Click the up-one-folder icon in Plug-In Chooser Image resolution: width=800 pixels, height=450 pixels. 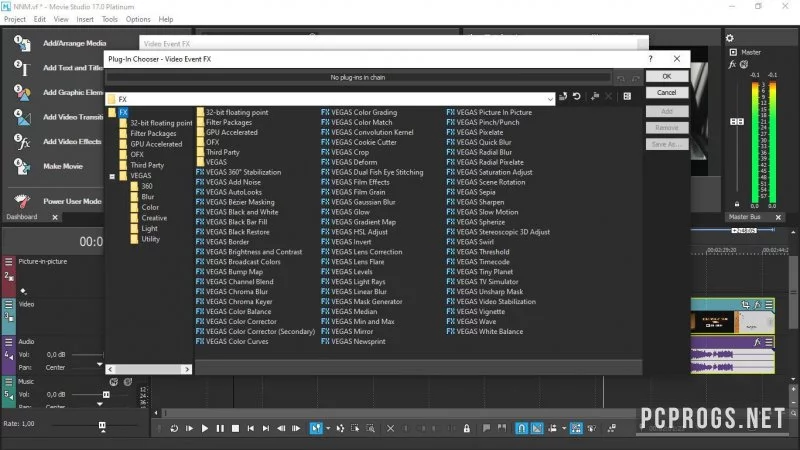[x=563, y=96]
